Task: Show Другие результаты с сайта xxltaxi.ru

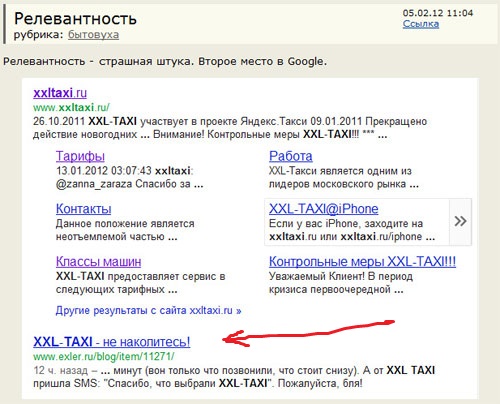Action: pos(148,310)
